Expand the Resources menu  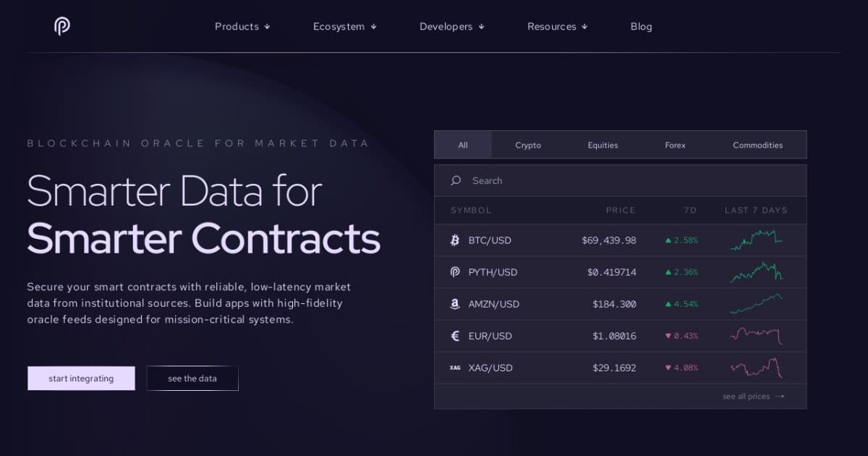[557, 26]
